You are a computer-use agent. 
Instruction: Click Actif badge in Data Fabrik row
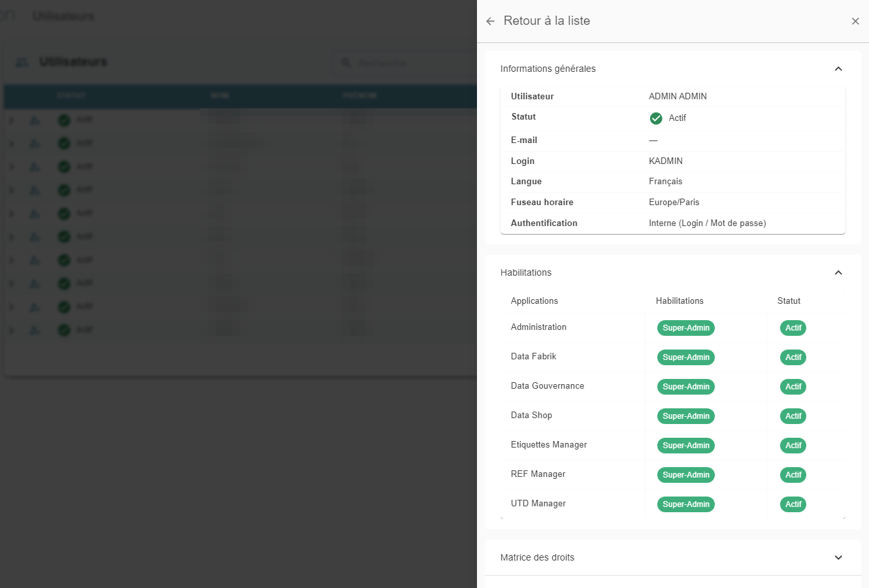pos(793,357)
